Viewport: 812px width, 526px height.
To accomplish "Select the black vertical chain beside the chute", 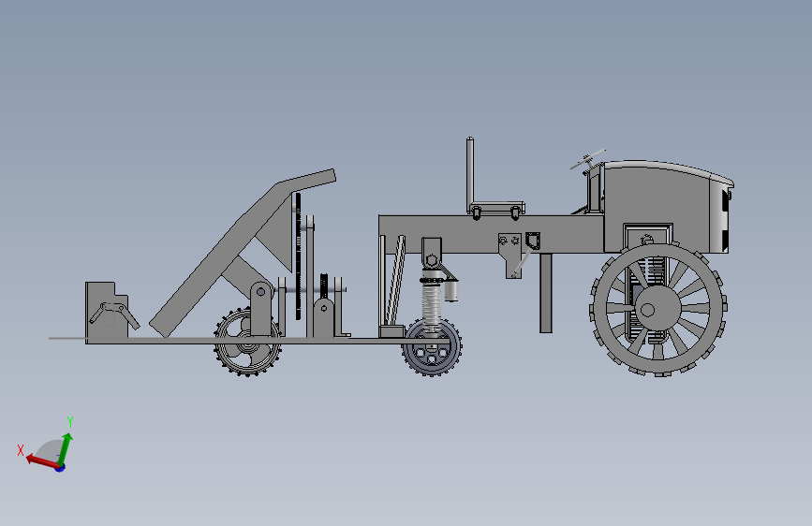I will 298,256.
